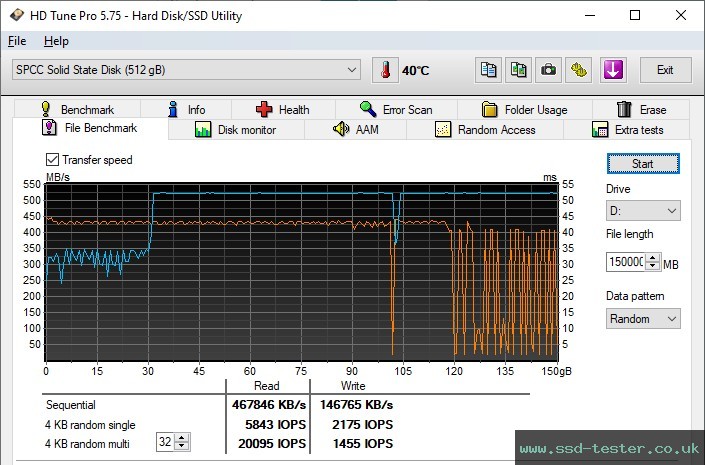Click the sequential read value 467846 KB/s

(269, 405)
